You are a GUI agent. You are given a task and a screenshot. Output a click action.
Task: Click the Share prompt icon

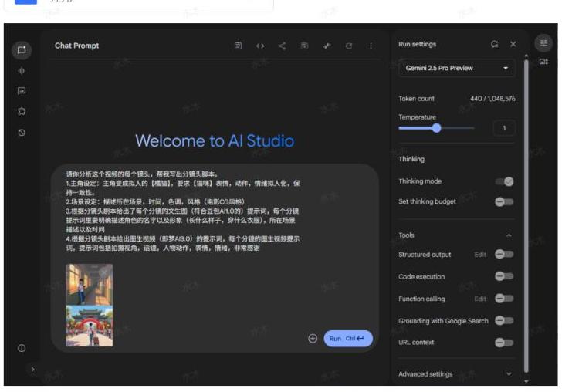pyautogui.click(x=283, y=46)
